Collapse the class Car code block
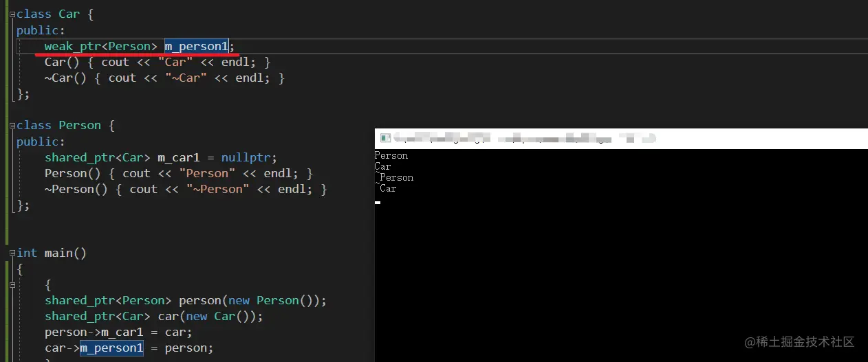Image resolution: width=868 pixels, height=362 pixels. [x=13, y=14]
